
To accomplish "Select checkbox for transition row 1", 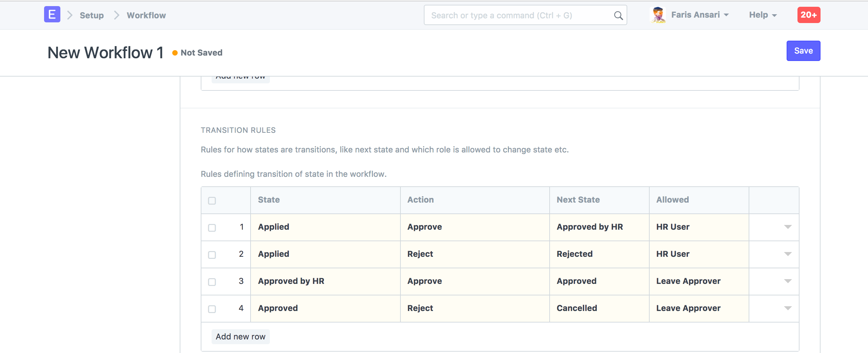I will tap(212, 228).
